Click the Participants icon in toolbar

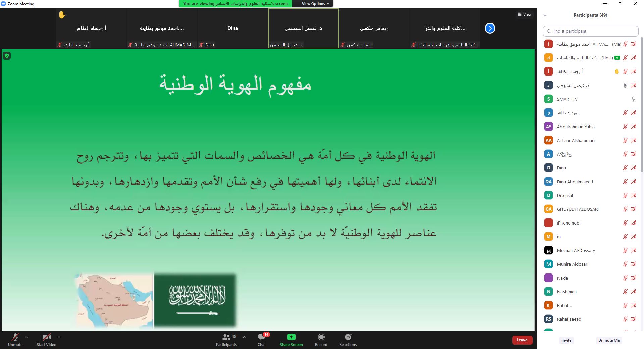[x=226, y=337]
